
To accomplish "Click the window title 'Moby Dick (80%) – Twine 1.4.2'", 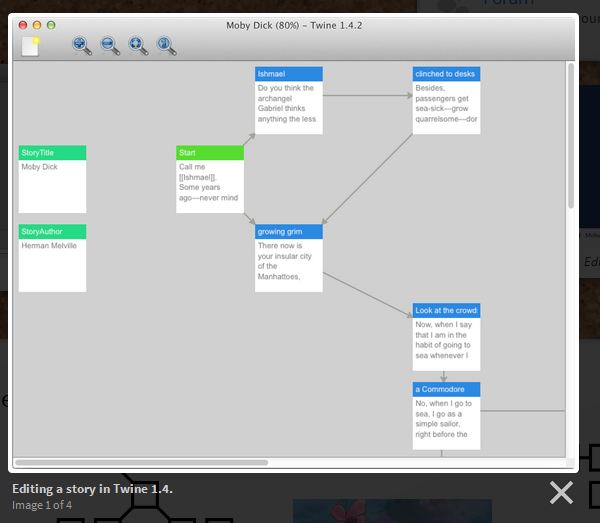I will tap(294, 26).
